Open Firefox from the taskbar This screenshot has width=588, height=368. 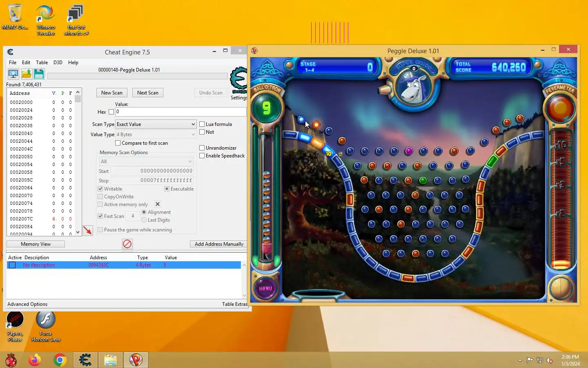click(35, 360)
